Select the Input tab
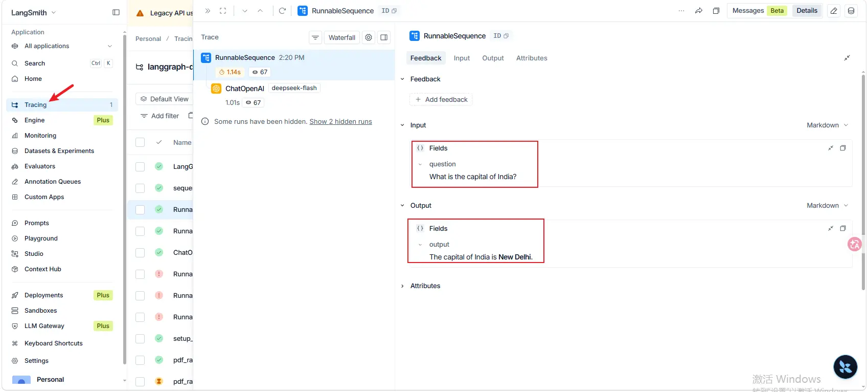 (462, 58)
